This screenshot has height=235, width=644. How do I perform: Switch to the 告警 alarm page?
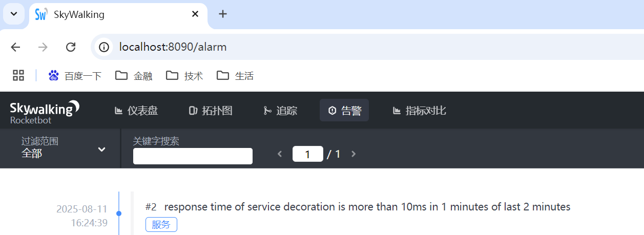pyautogui.click(x=344, y=111)
